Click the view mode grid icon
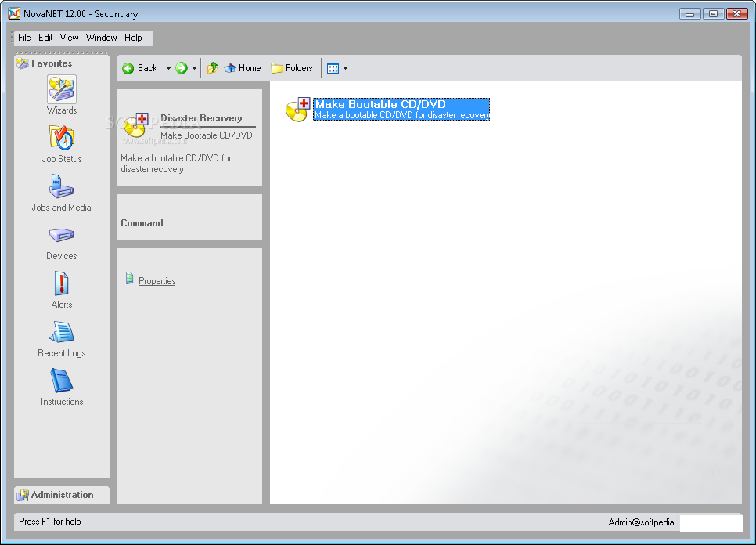Image resolution: width=756 pixels, height=545 pixels. 333,68
